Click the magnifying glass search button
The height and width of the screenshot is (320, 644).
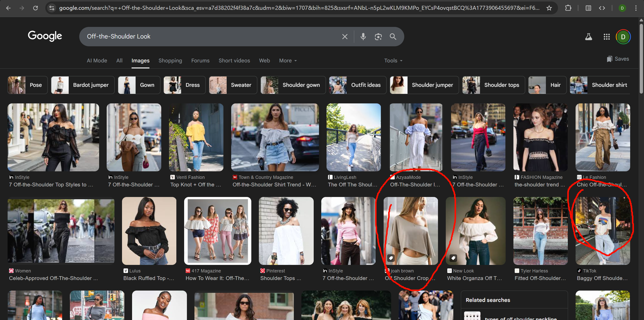coord(393,37)
